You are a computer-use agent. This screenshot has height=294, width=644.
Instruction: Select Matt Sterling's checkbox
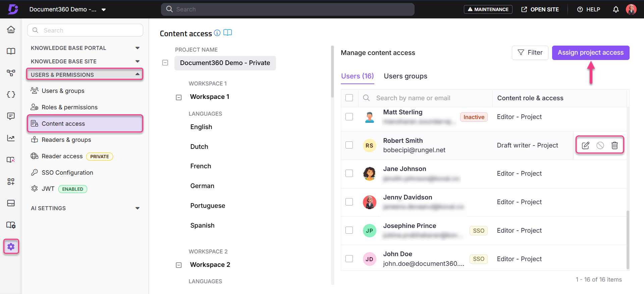pos(349,117)
